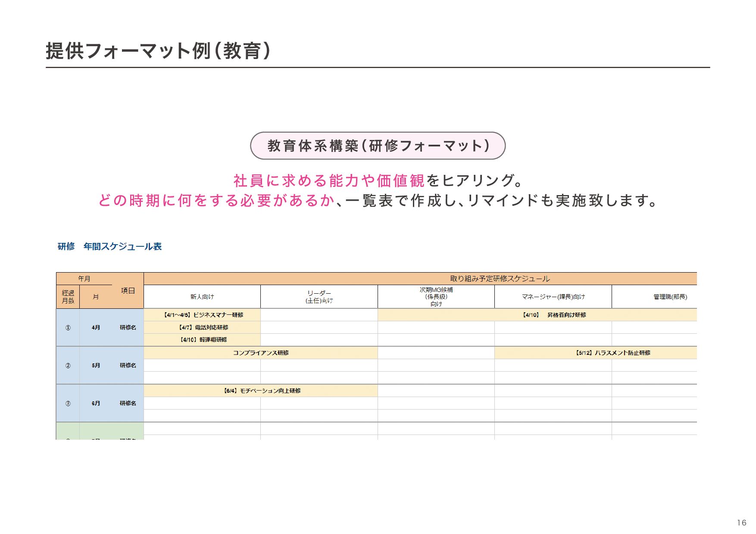Click the pink text どの時期に何をする必要があるか
The height and width of the screenshot is (534, 756).
coord(216,200)
